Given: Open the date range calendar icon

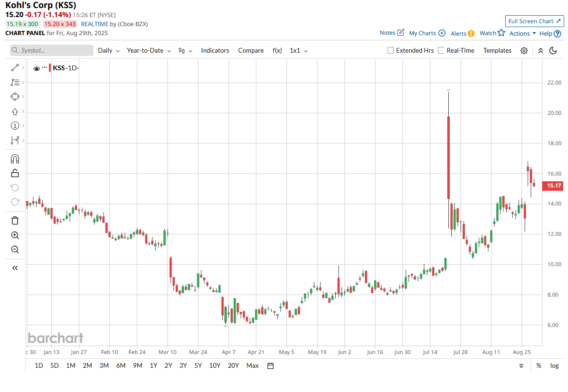Looking at the screenshot, I should tap(270, 365).
